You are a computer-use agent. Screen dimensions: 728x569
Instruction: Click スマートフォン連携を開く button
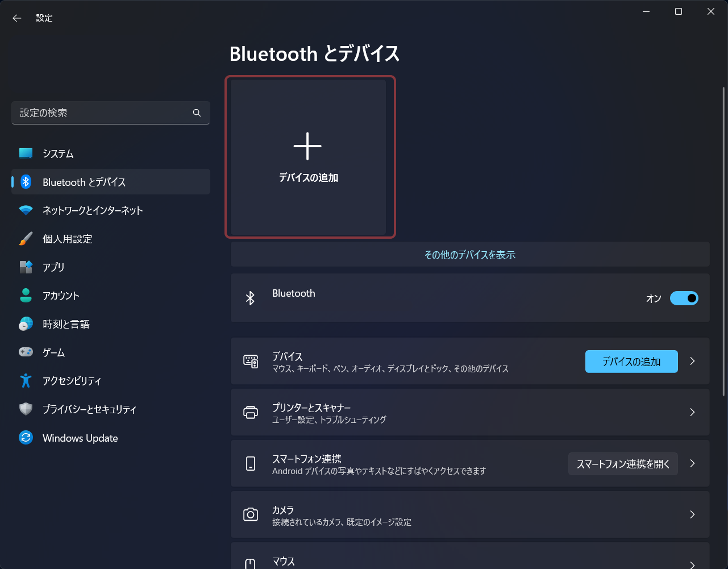623,464
